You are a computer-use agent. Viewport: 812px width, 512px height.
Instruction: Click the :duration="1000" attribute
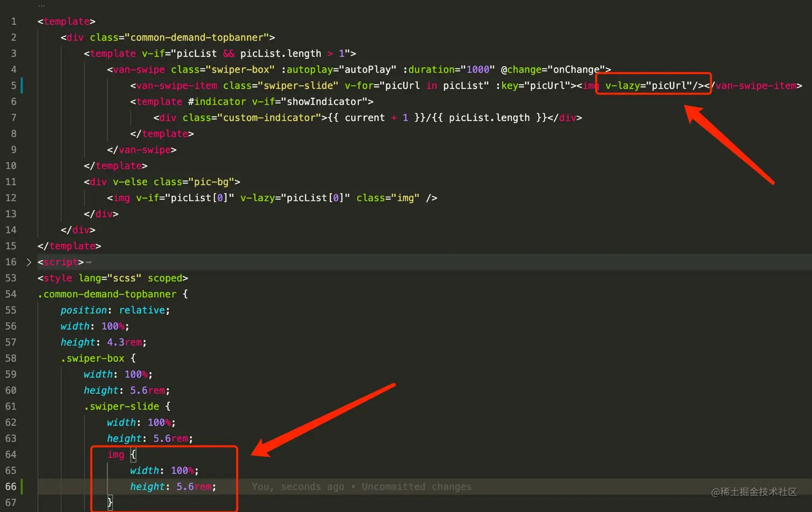tap(449, 70)
